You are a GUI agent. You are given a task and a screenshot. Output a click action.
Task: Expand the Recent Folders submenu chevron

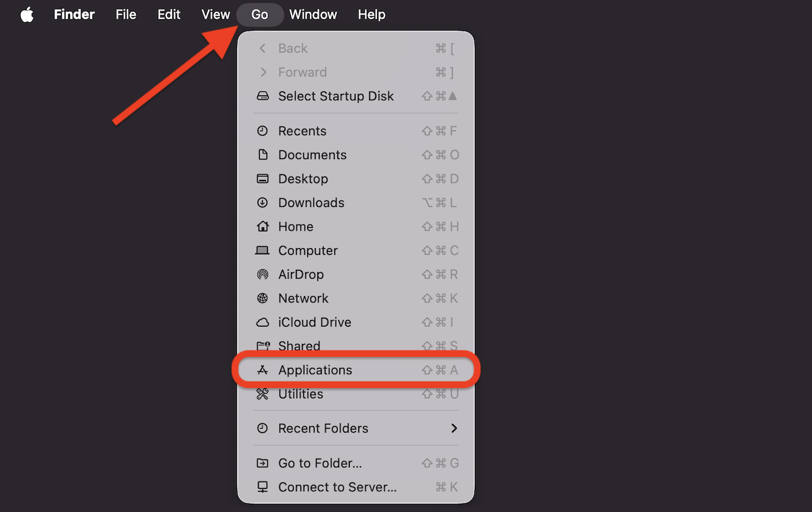point(454,428)
